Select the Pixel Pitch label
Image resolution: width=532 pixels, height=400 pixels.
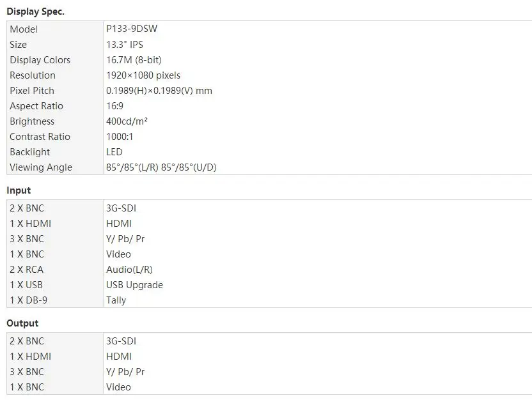pyautogui.click(x=32, y=91)
